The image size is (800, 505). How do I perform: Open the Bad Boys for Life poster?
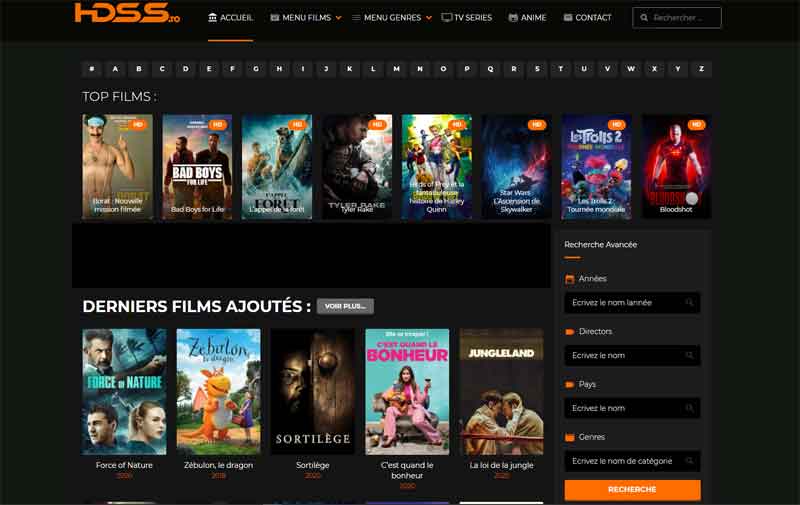pos(197,166)
